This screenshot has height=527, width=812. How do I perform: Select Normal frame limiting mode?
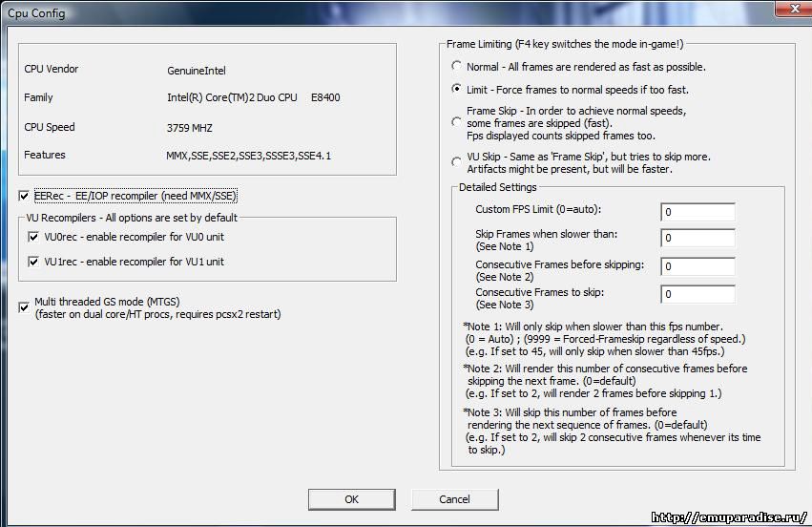click(x=456, y=66)
